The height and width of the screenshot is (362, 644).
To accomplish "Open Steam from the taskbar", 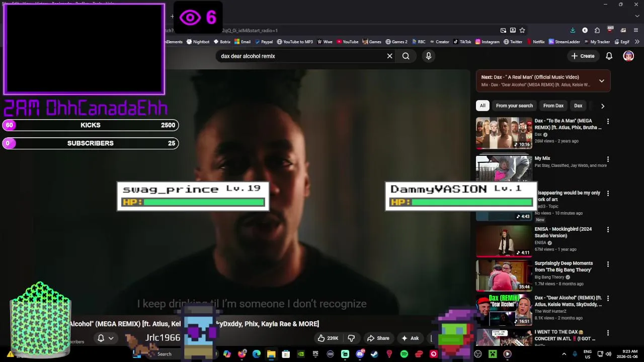I will click(374, 354).
